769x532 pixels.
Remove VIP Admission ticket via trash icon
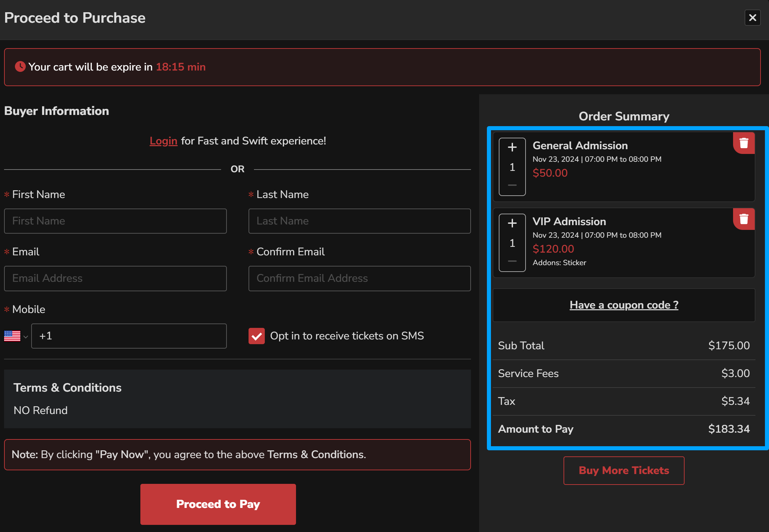click(744, 219)
